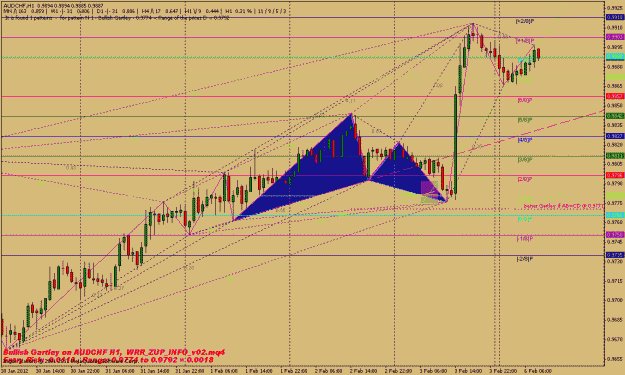Click the 'found 1 patterns' info line
The image size is (625, 375).
tap(116, 18)
